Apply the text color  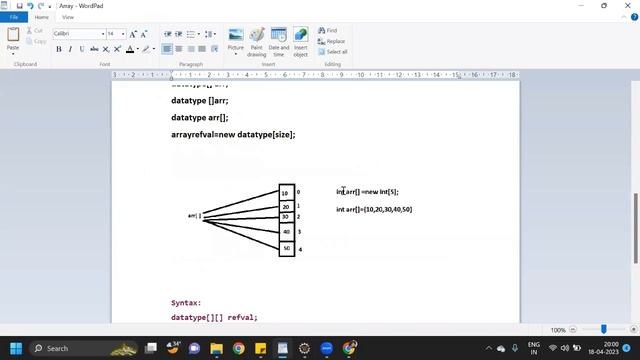(x=130, y=49)
